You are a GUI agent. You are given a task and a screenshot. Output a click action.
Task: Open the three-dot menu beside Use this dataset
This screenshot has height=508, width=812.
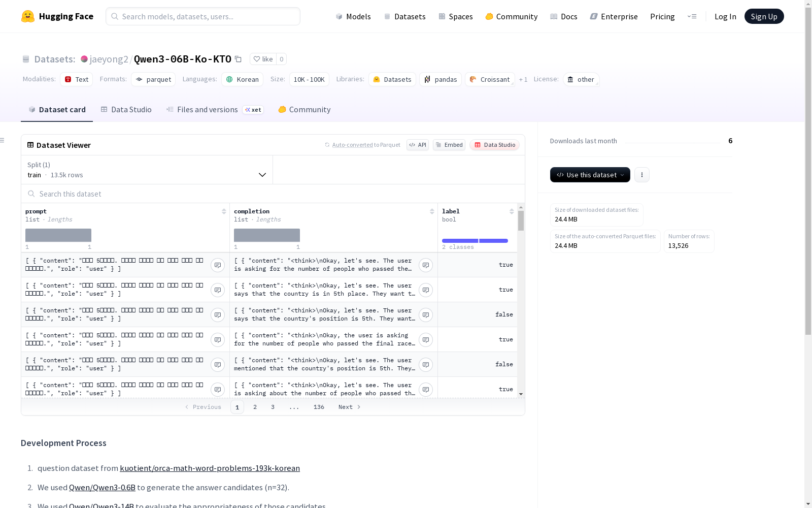(x=642, y=175)
